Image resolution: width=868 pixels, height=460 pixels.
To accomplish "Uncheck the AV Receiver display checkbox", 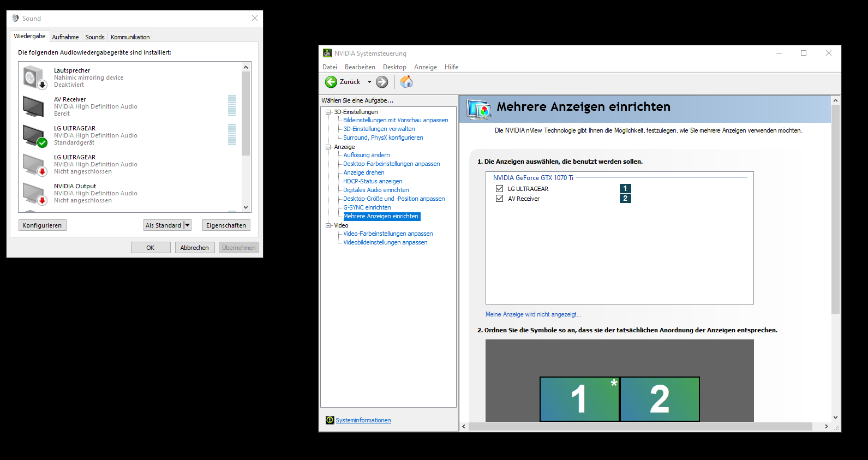I will [x=499, y=198].
